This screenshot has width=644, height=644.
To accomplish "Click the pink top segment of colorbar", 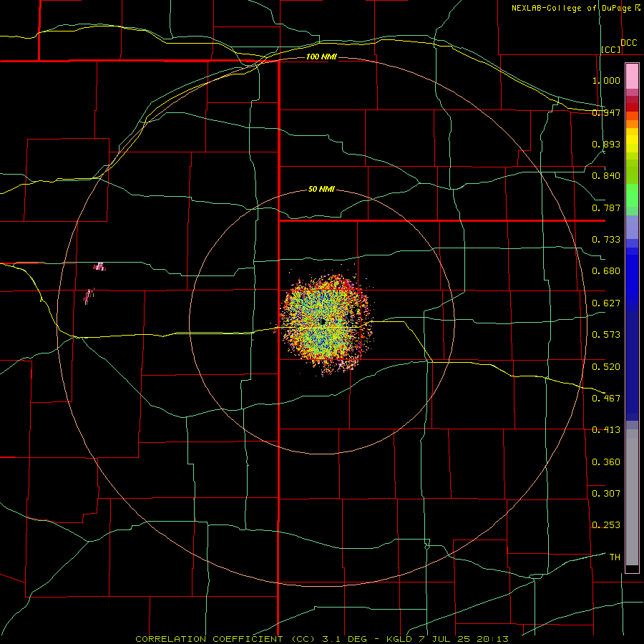I will pyautogui.click(x=632, y=77).
